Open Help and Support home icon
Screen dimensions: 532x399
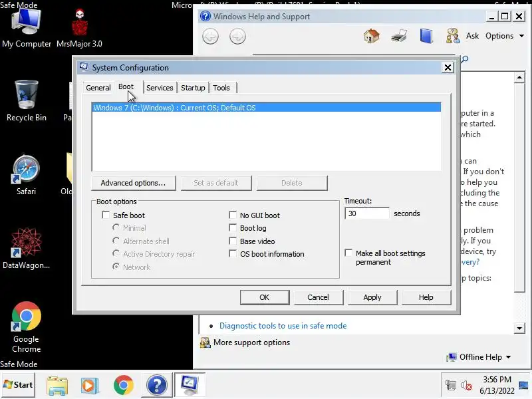[372, 36]
